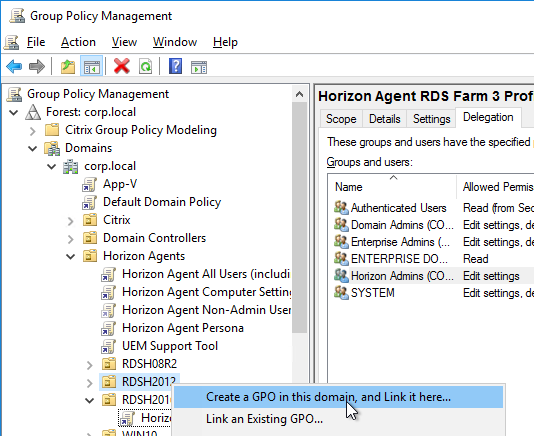
Task: Click the Horizon Admins group icon
Action: click(341, 276)
